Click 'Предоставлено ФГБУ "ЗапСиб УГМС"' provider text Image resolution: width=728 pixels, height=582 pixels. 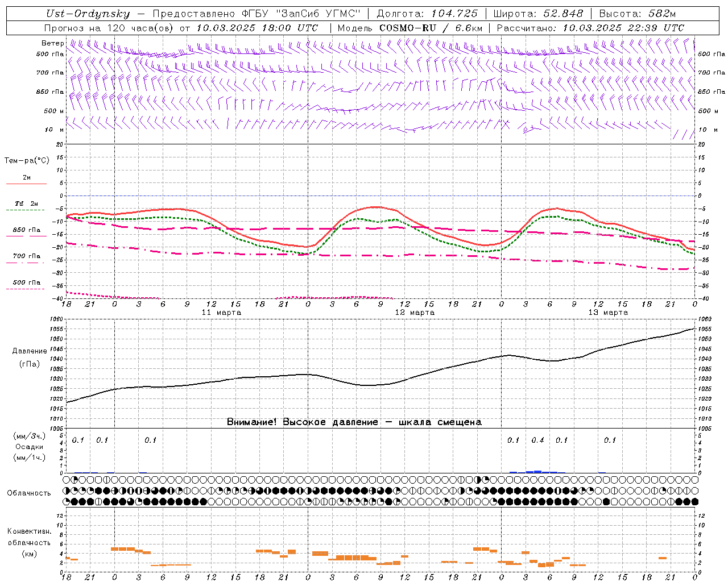coord(257,14)
